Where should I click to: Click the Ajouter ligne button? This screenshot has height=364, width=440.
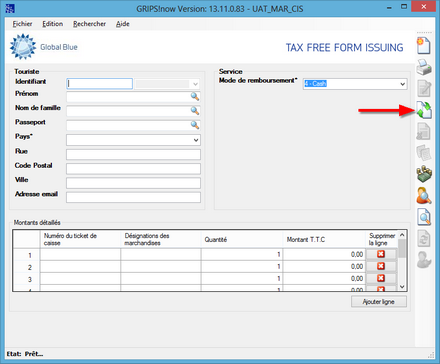click(379, 302)
